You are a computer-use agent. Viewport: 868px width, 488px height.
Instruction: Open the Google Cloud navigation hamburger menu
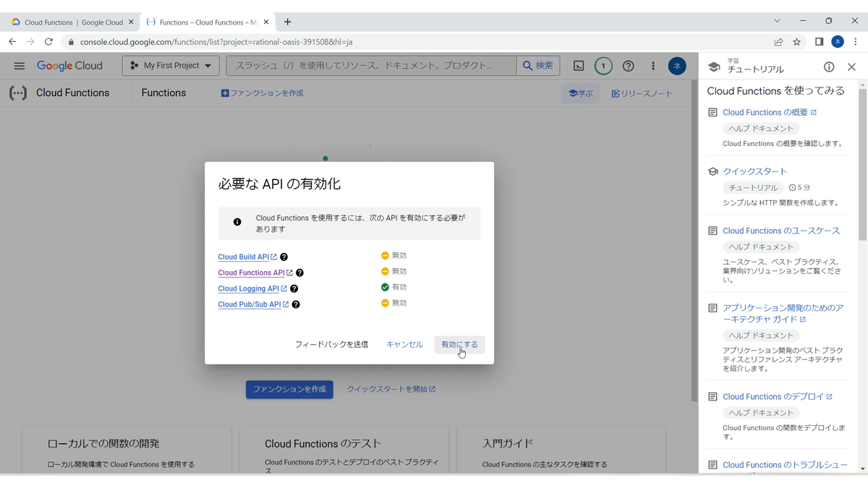[x=20, y=66]
